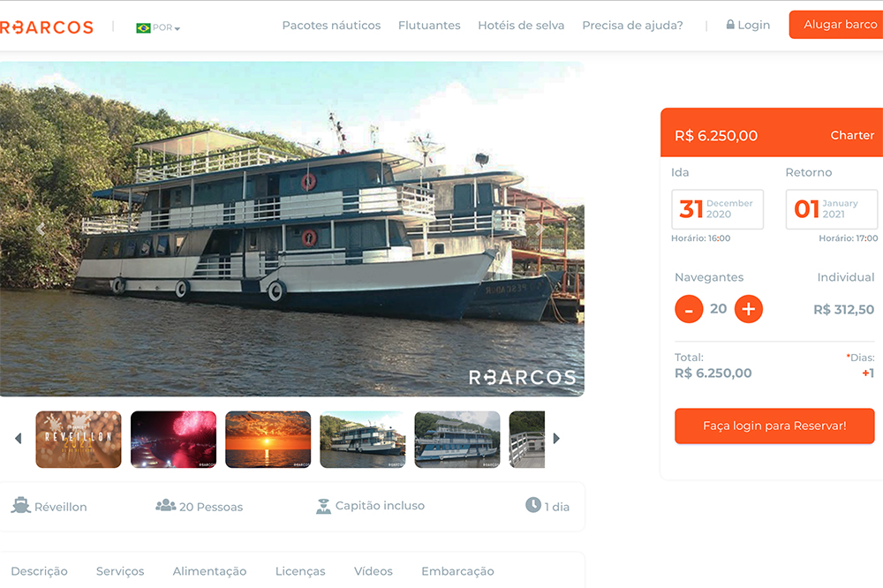883x588 pixels.
Task: Show the previous thumbnails with the left arrow
Action: (x=18, y=438)
